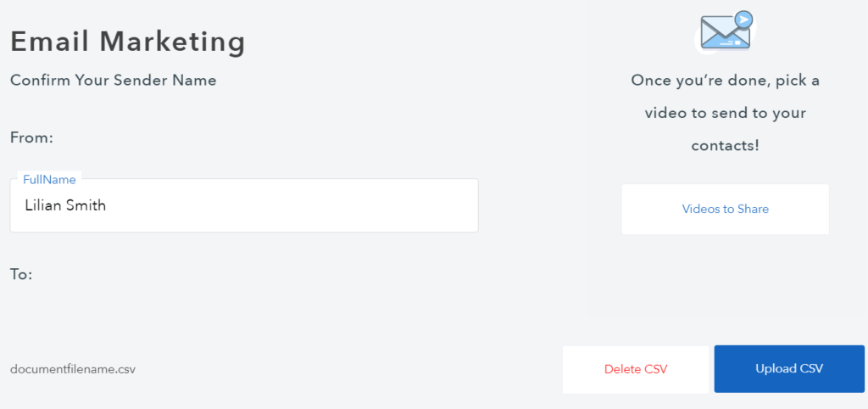
Task: Click the Confirm Your Sender Name subtitle
Action: coord(114,81)
